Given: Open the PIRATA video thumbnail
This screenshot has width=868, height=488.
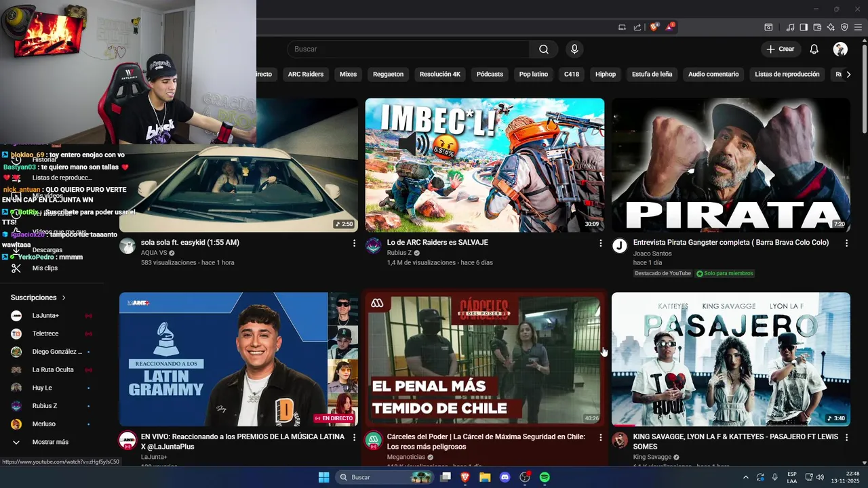Looking at the screenshot, I should pos(731,165).
